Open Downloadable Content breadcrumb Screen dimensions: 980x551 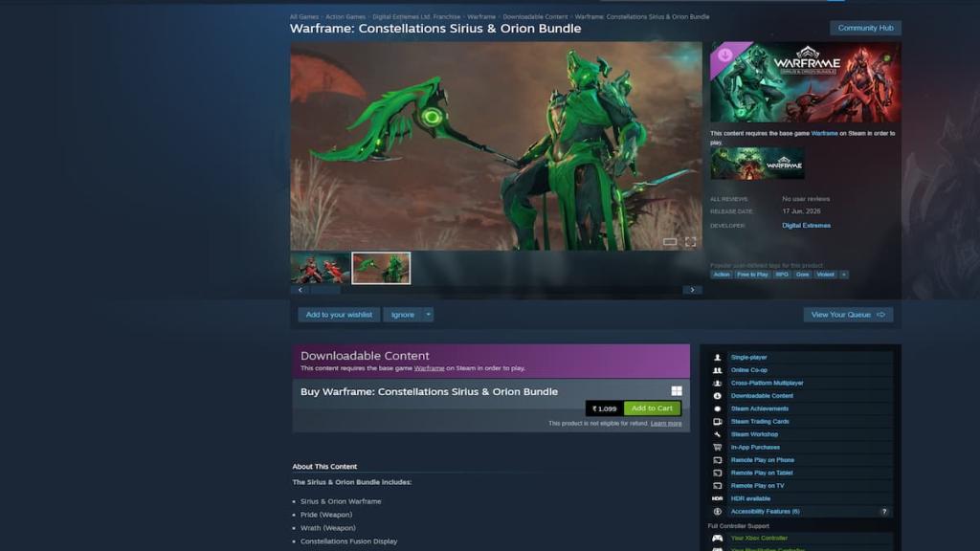(535, 17)
